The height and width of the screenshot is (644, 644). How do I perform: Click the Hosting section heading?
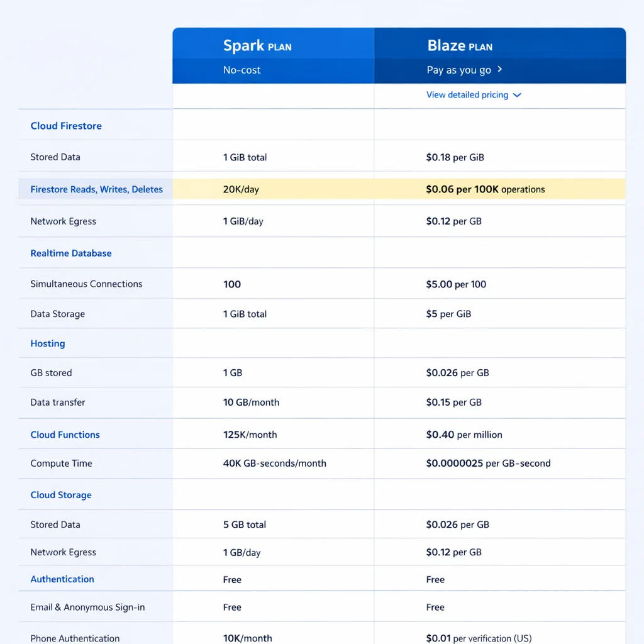pos(48,343)
